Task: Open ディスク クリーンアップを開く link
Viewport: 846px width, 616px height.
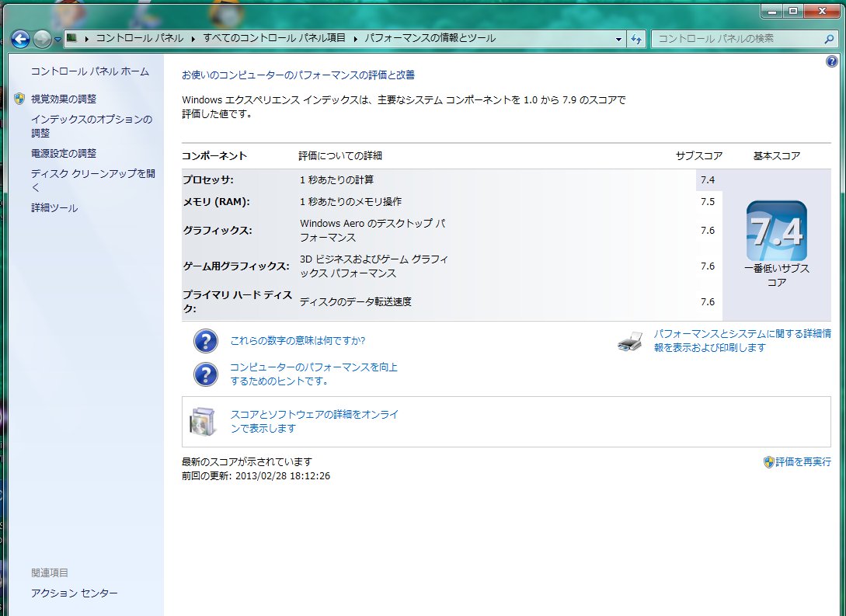Action: click(x=92, y=180)
